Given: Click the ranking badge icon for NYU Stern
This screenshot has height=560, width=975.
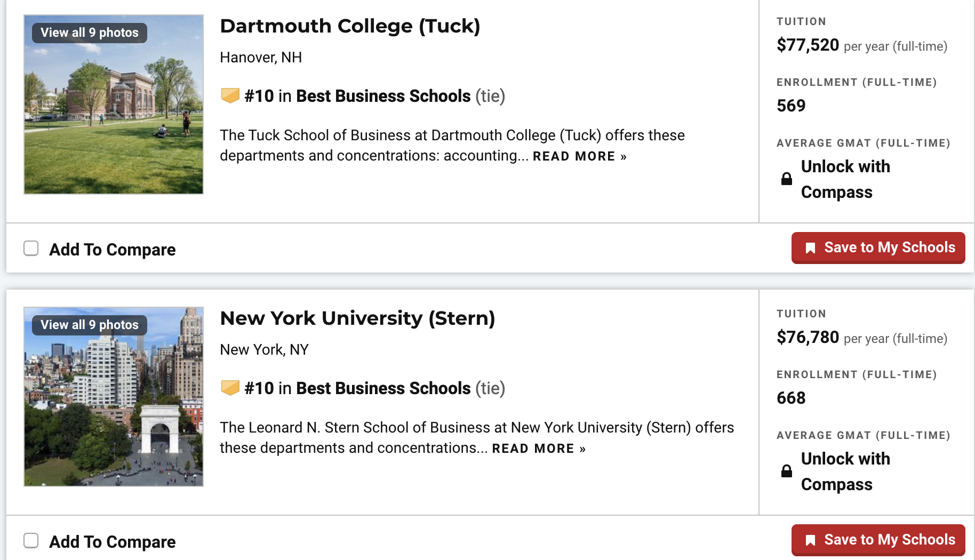Looking at the screenshot, I should [230, 388].
